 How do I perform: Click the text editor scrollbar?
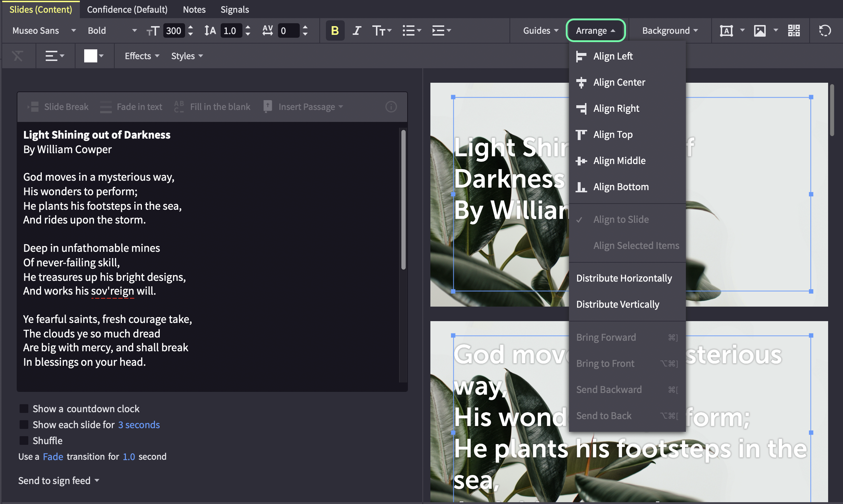pos(403,200)
